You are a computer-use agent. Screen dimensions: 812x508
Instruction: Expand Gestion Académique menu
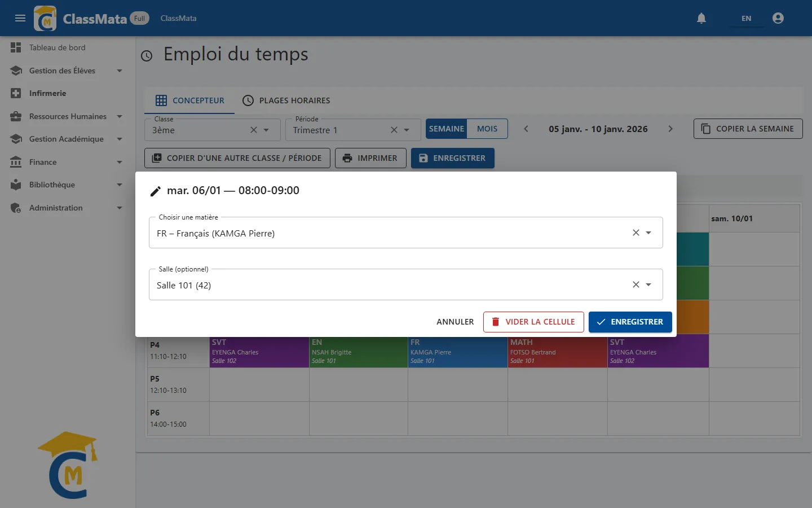[x=68, y=139]
